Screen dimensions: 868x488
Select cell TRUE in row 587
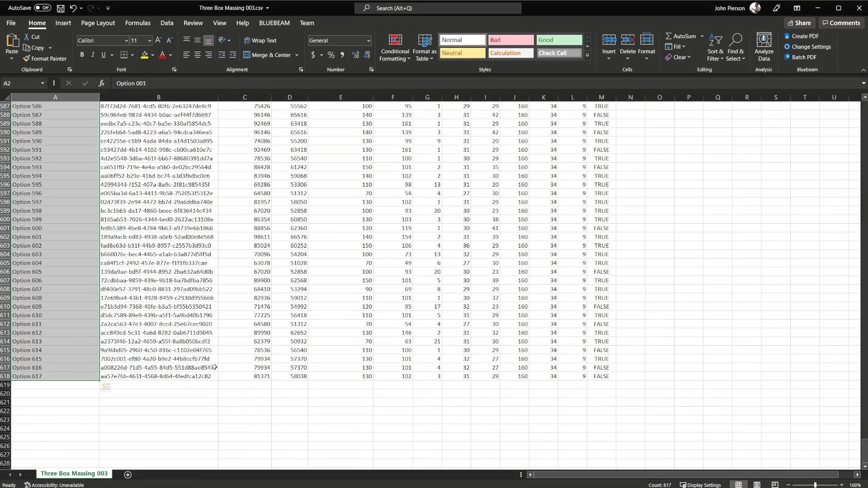601,106
